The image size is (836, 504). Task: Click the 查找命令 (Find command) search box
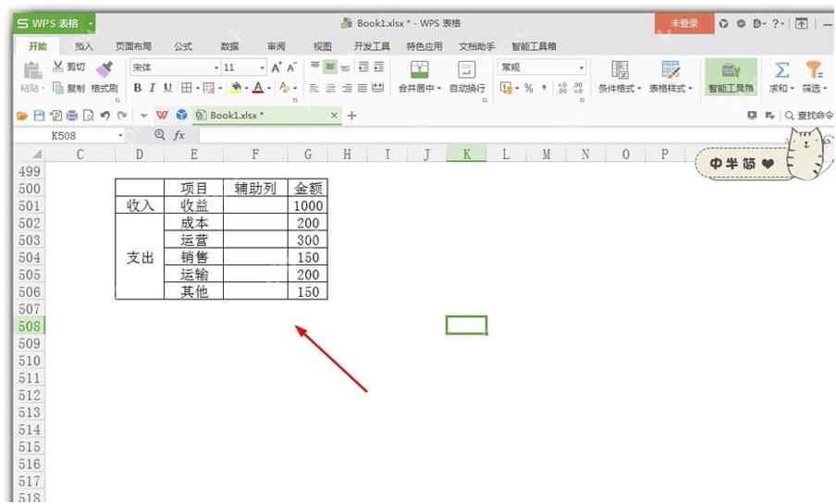809,116
